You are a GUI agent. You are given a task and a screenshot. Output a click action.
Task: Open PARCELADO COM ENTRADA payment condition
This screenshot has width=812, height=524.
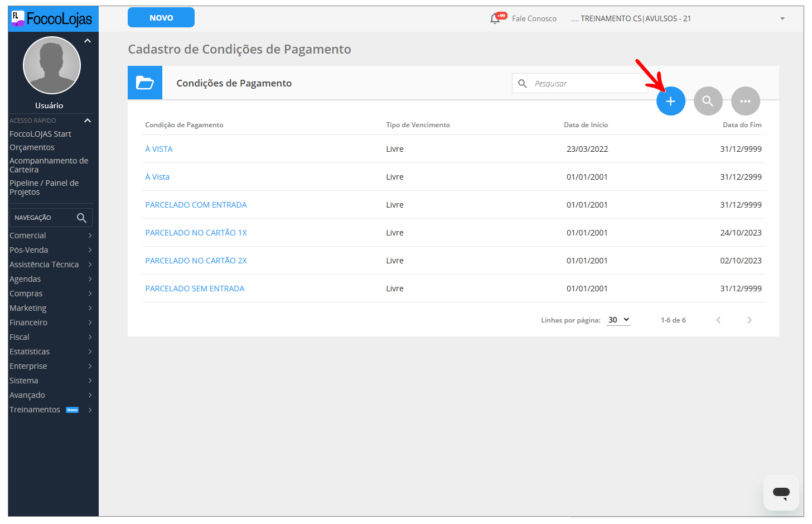(196, 205)
